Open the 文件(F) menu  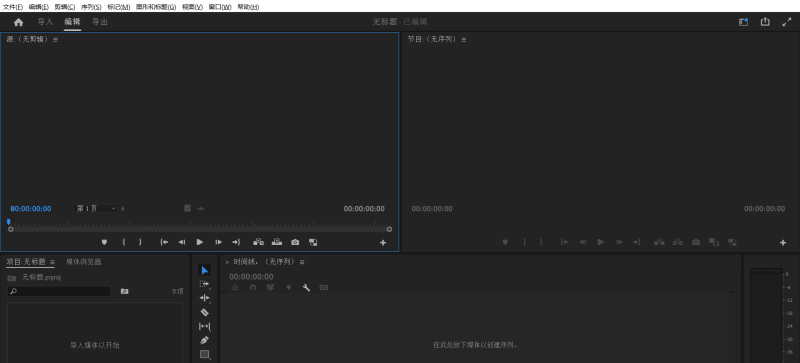tap(13, 7)
